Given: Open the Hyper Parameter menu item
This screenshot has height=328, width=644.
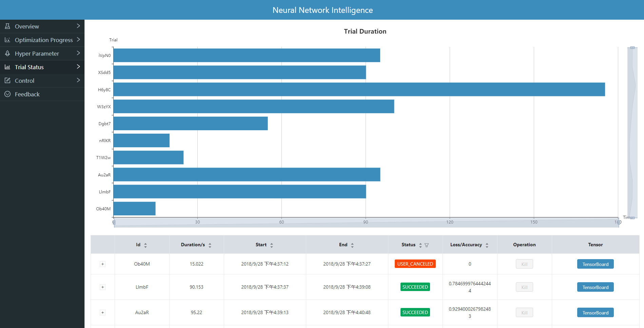Looking at the screenshot, I should (x=37, y=54).
